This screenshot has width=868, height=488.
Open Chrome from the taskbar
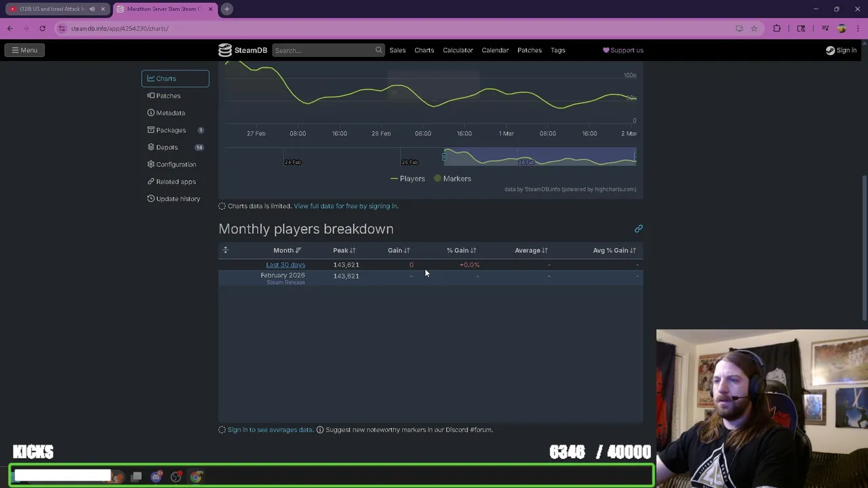(196, 477)
